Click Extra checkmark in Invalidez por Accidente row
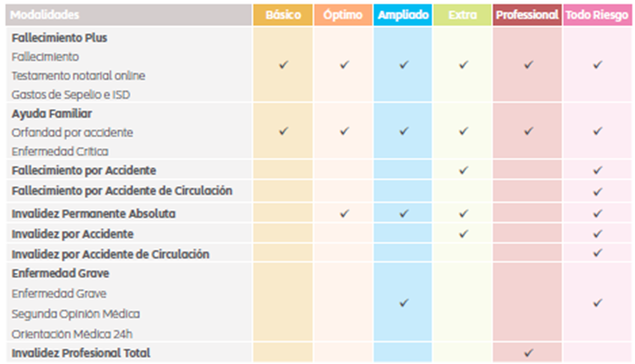This screenshot has height=364, width=635. pos(463,234)
